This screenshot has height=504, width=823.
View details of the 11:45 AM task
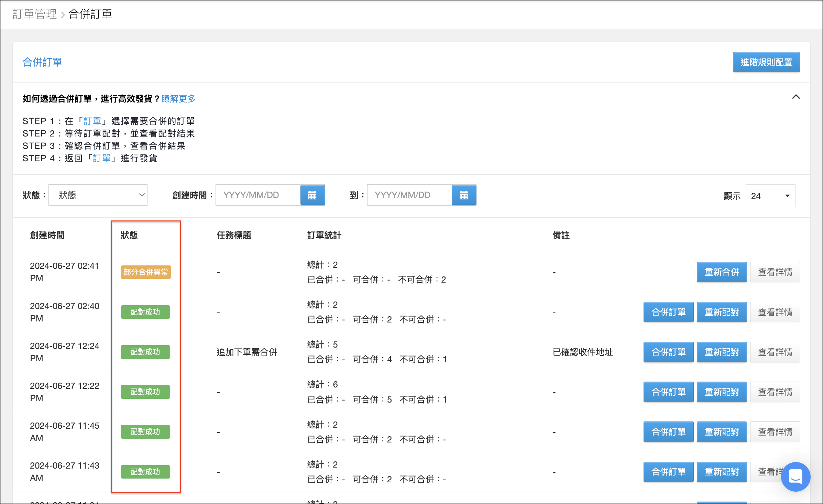(x=775, y=432)
